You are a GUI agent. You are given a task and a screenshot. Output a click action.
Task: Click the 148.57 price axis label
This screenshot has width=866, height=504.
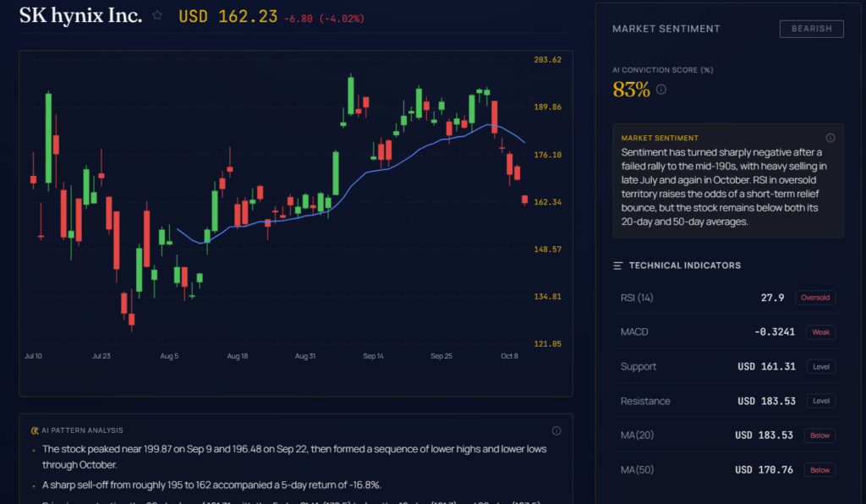547,249
